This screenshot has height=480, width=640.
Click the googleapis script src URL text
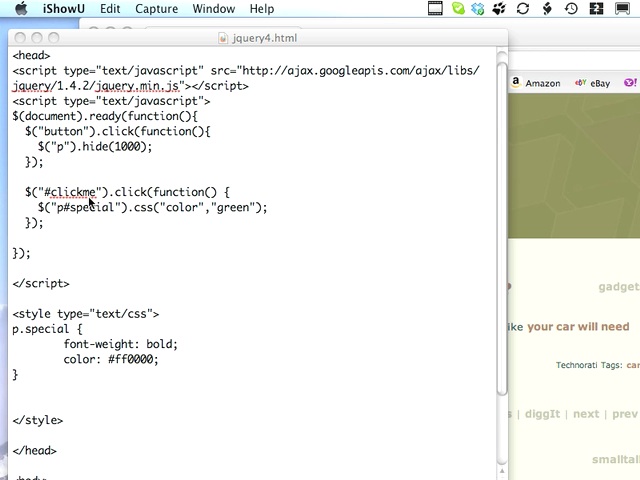360,71
